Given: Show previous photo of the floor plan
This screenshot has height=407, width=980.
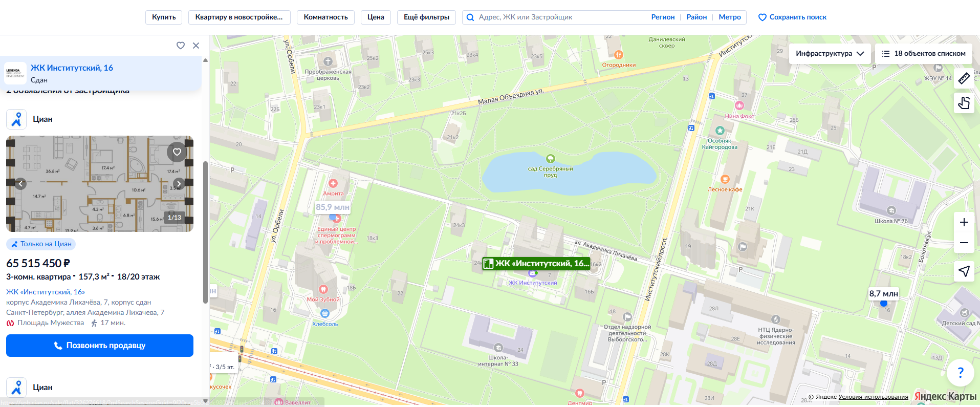Looking at the screenshot, I should point(20,183).
